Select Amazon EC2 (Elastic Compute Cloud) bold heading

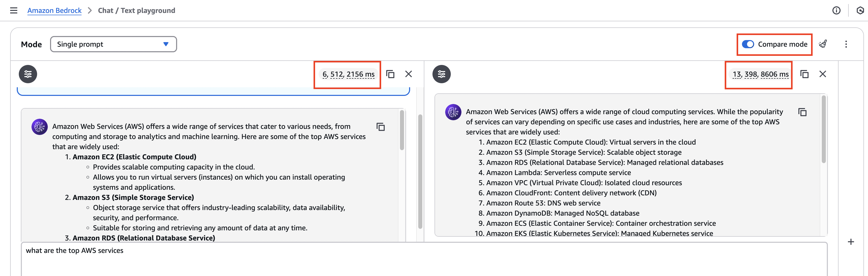point(134,157)
